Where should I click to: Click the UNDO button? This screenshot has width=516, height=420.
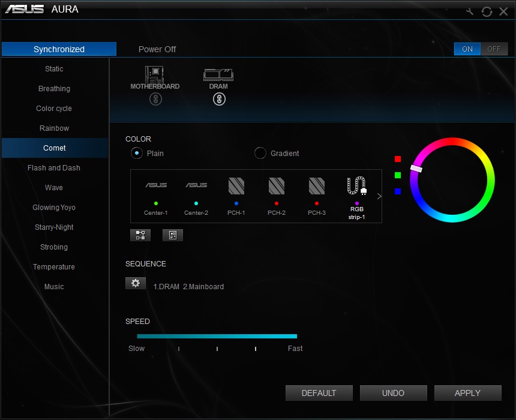(x=393, y=393)
